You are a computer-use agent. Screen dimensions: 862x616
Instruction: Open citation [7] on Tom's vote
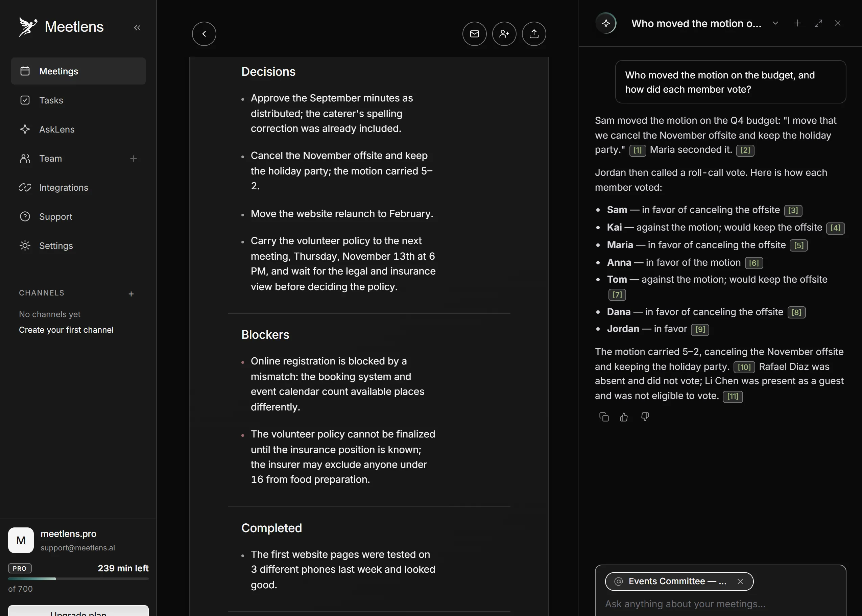coord(617,295)
